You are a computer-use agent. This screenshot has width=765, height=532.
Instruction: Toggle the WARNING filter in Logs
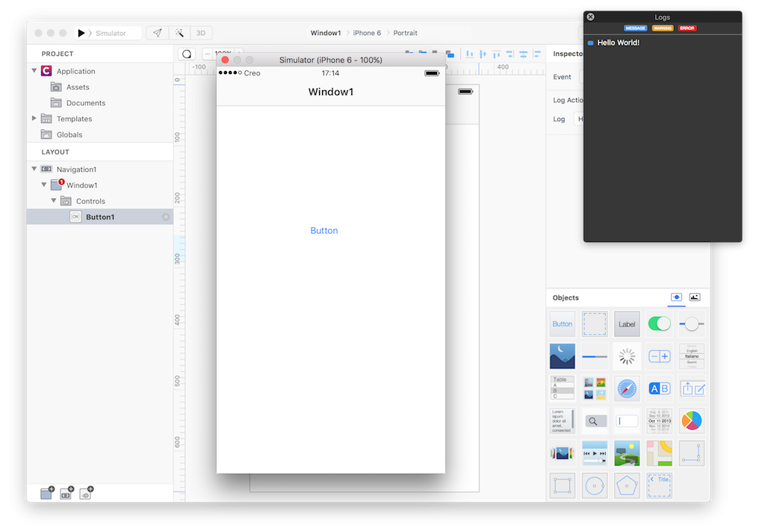point(663,28)
